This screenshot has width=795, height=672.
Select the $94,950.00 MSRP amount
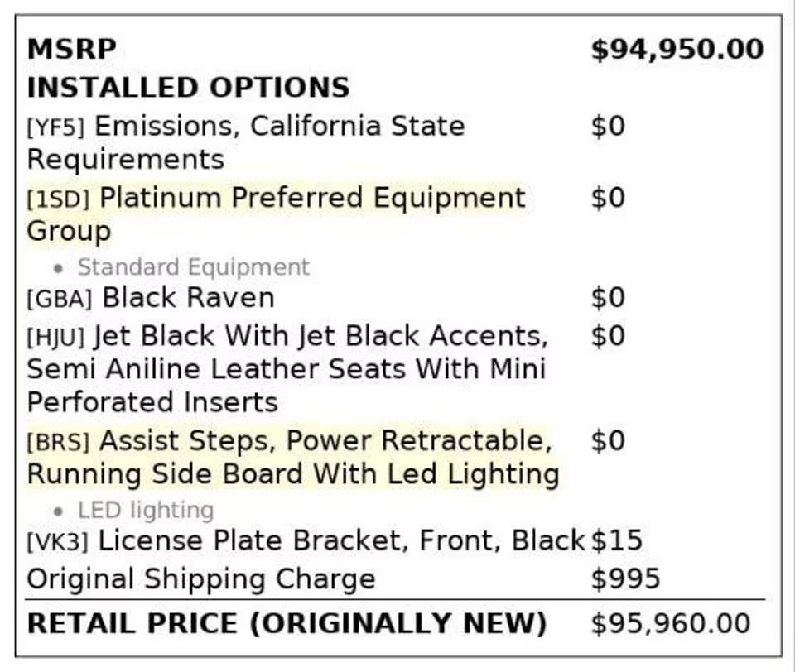(x=677, y=49)
